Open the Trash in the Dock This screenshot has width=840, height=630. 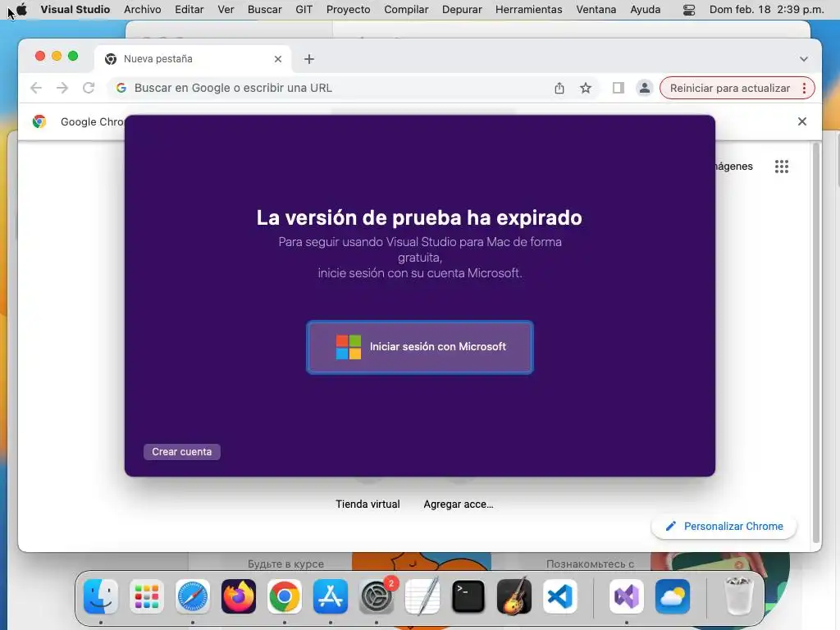(x=738, y=596)
